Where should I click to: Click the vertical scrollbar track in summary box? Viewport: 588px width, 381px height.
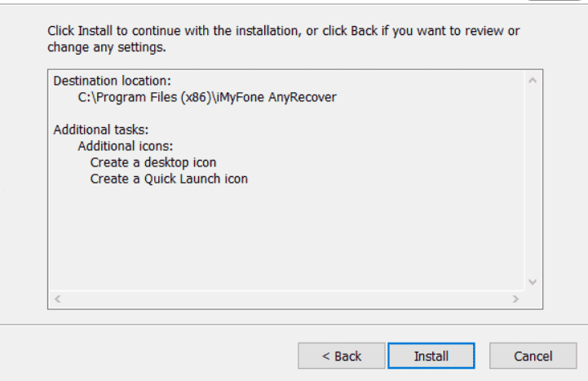pyautogui.click(x=533, y=181)
